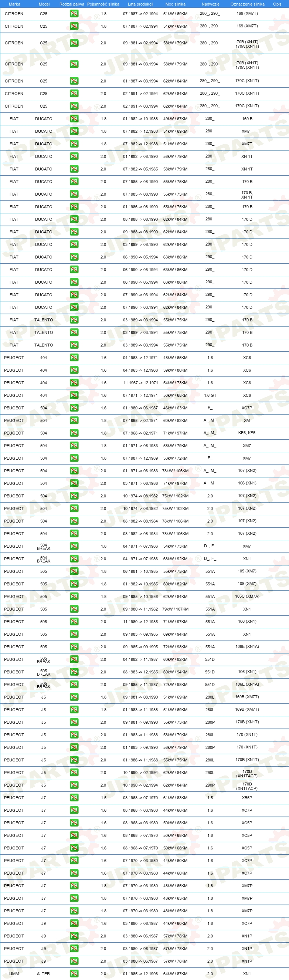Click the ALTER model cell

(43, 974)
